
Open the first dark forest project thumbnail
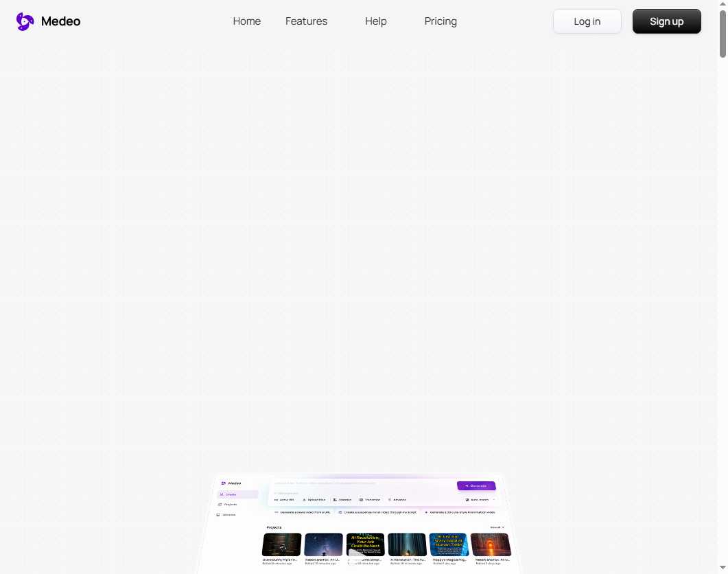tap(281, 544)
